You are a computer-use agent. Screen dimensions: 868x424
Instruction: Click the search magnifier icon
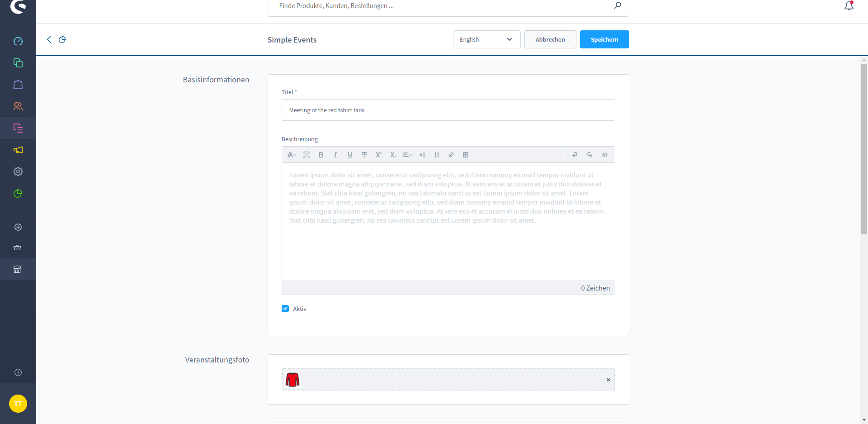pyautogui.click(x=618, y=5)
